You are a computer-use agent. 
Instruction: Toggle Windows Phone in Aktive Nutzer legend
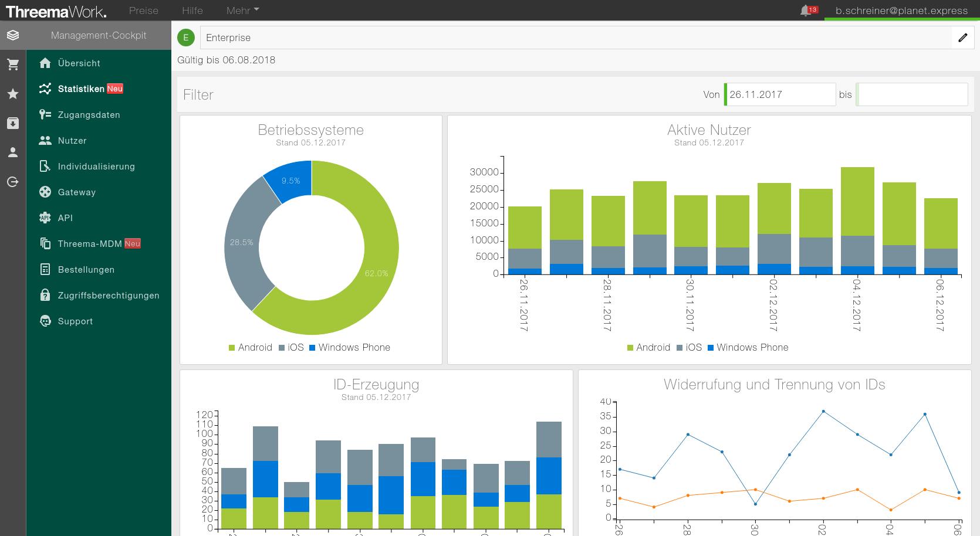(x=748, y=347)
